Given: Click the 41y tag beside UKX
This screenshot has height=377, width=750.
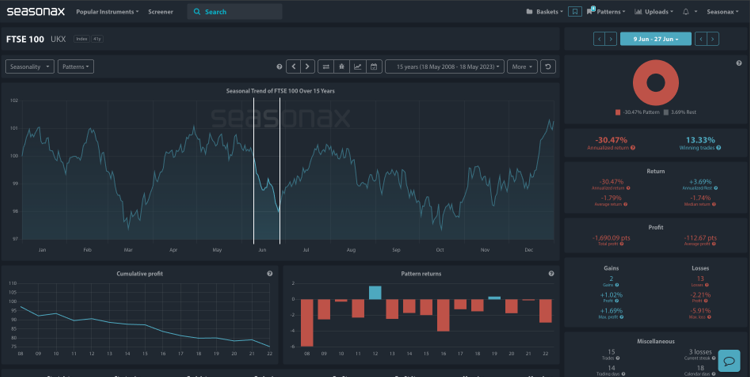Looking at the screenshot, I should click(97, 39).
